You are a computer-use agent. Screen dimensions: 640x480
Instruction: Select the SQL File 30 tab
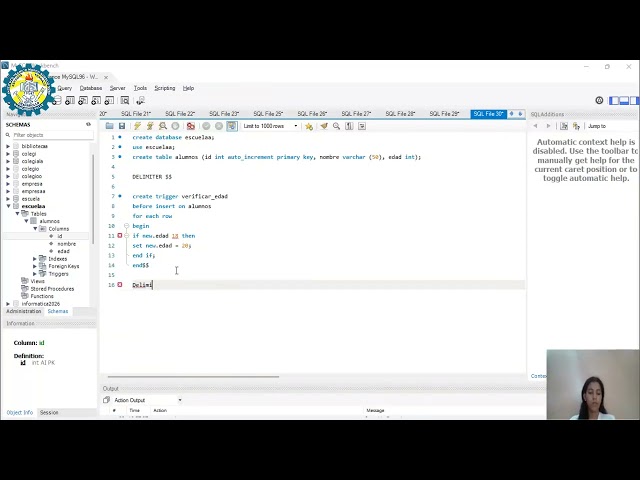click(488, 114)
